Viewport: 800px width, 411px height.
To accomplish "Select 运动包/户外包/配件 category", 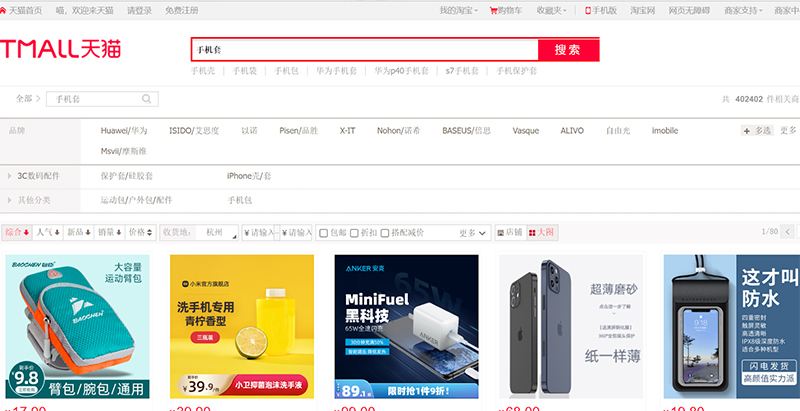I will tap(137, 200).
